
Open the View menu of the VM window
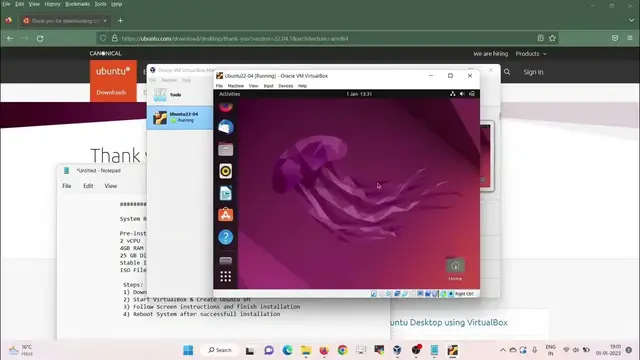pyautogui.click(x=253, y=86)
